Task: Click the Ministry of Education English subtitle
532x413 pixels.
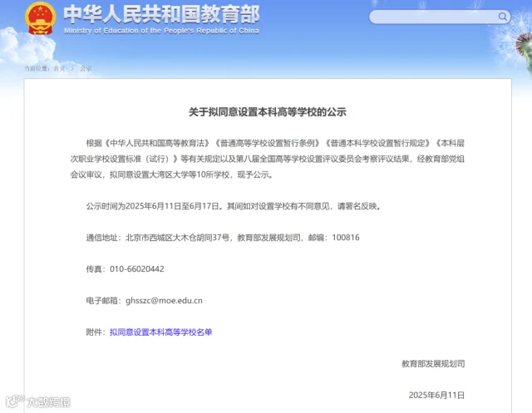Action: (x=161, y=31)
